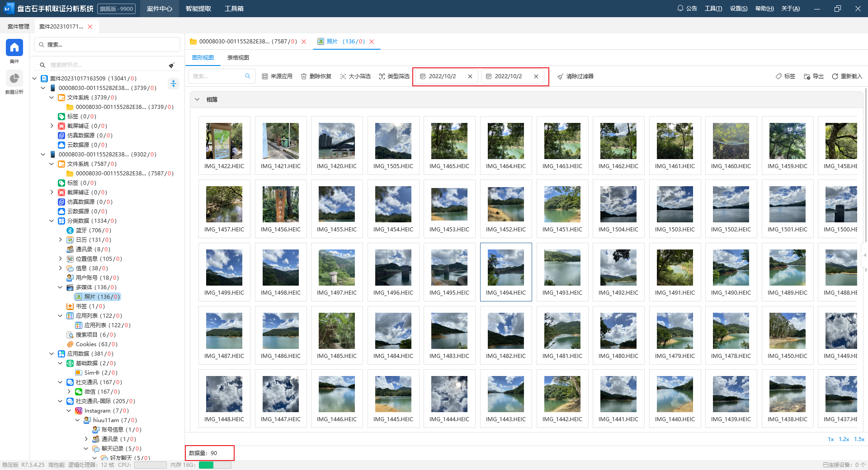Click 清除过滤器 clear filter icon
868x470 pixels.
[x=561, y=76]
